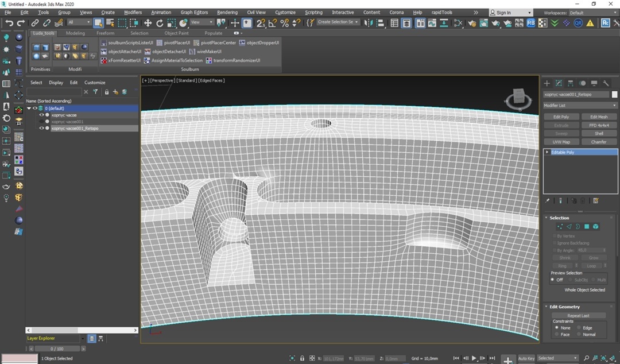Open the Modifiers menu
The width and height of the screenshot is (620, 364).
pos(133,12)
